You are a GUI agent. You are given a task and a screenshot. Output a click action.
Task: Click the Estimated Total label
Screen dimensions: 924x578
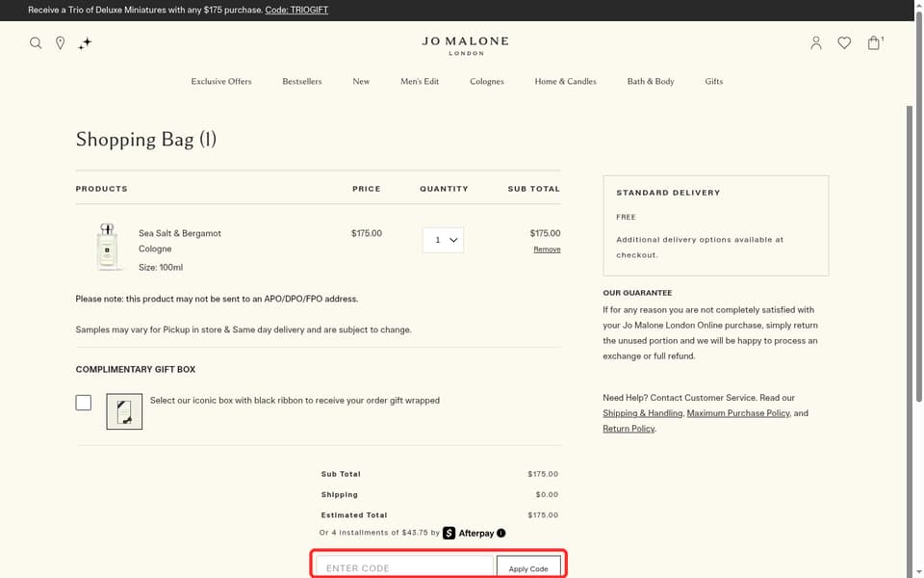tap(354, 514)
